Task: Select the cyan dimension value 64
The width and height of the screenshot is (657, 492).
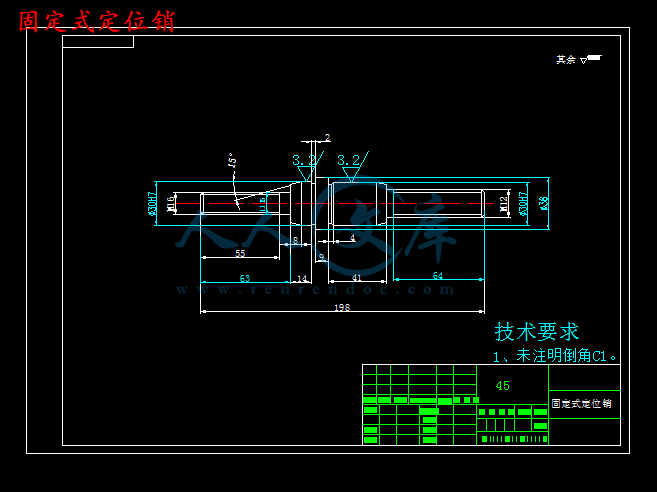Action: tap(437, 275)
